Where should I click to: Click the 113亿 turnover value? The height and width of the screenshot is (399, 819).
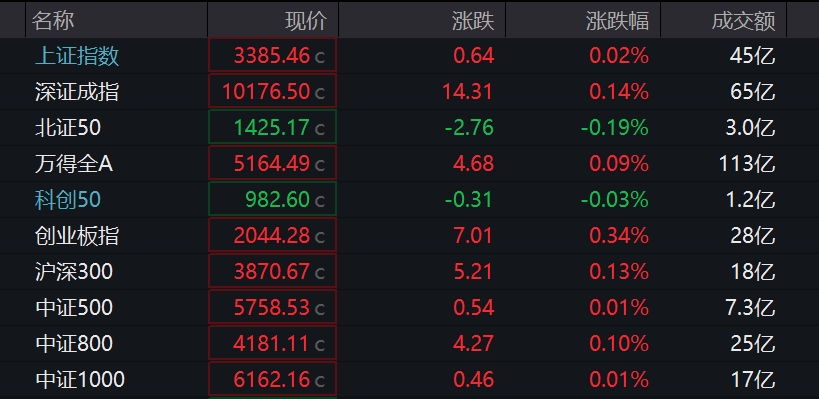(x=747, y=164)
